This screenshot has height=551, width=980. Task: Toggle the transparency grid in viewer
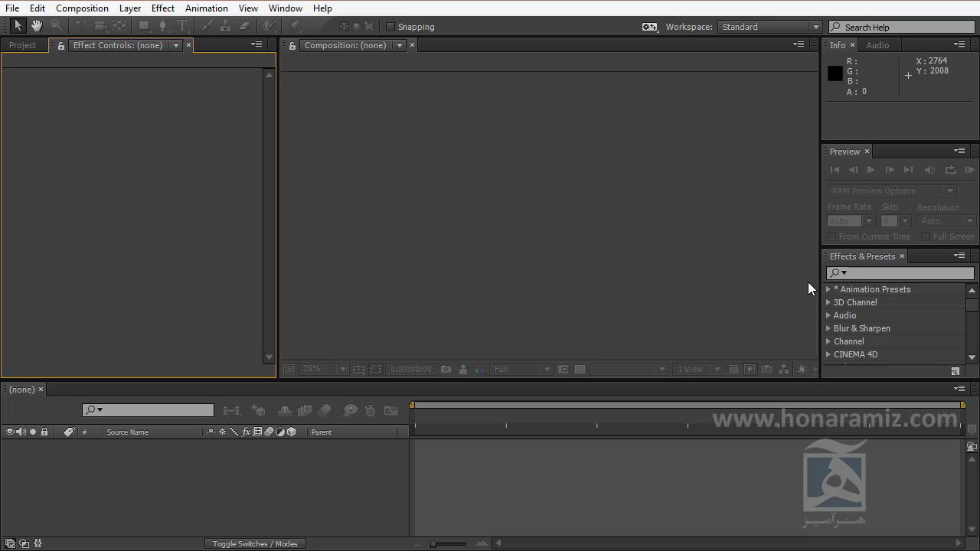(x=580, y=369)
